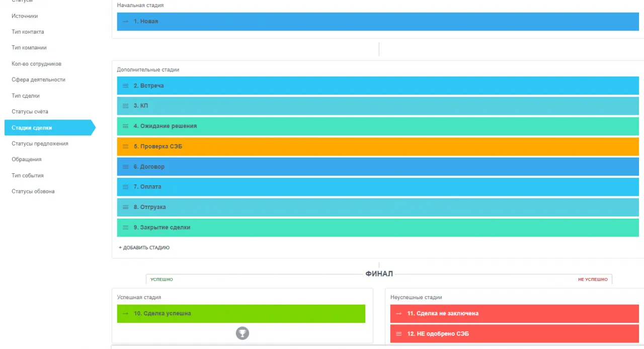Select the active Стадии сделки tab

[x=32, y=128]
